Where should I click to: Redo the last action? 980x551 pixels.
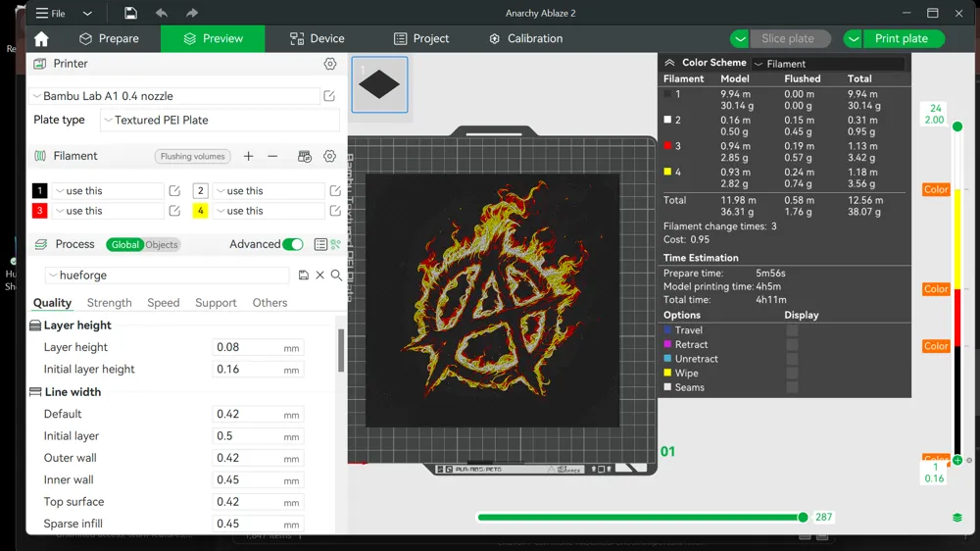click(192, 13)
